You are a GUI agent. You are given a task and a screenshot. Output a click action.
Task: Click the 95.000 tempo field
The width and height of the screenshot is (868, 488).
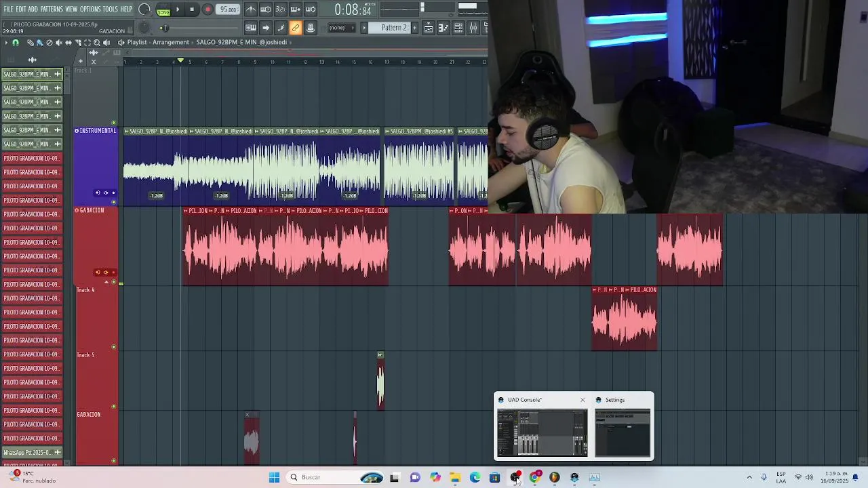pos(228,9)
